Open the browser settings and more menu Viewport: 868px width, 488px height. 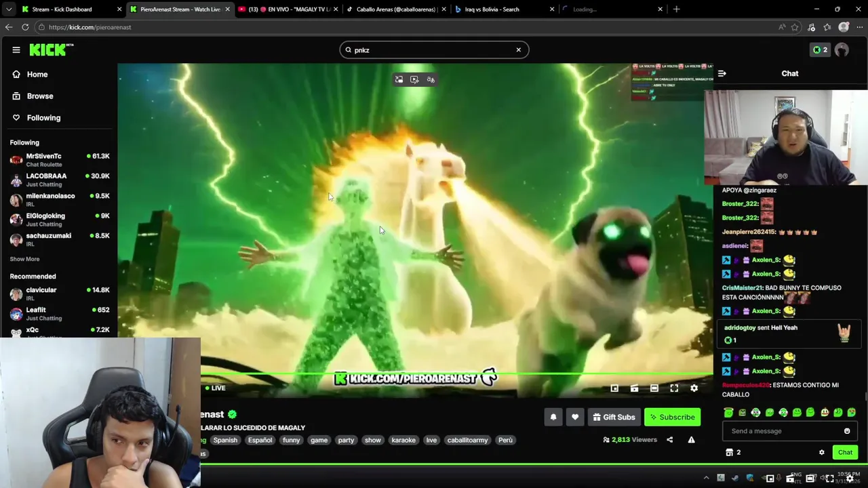859,27
